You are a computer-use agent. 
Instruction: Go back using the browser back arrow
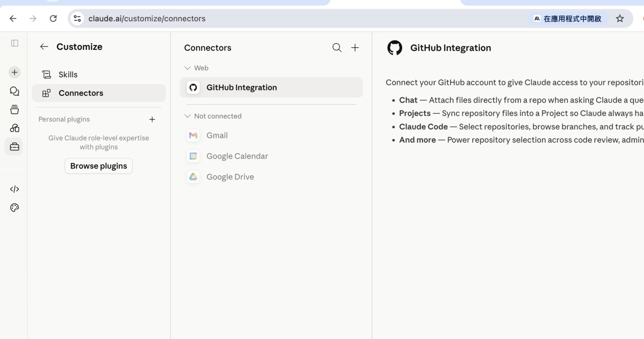(13, 18)
